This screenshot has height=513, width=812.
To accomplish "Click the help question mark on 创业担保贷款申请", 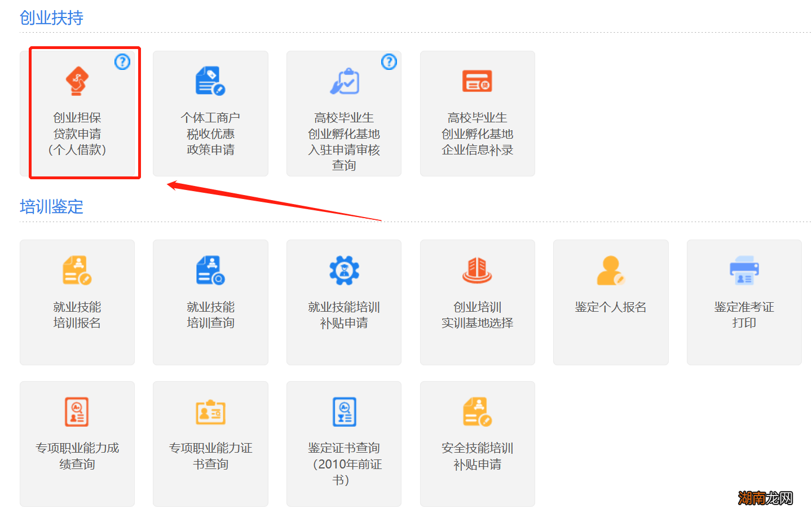I will [122, 62].
